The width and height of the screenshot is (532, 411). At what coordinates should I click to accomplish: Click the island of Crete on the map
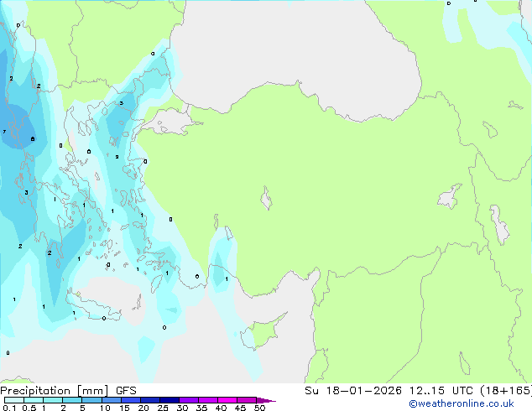[x=93, y=306]
